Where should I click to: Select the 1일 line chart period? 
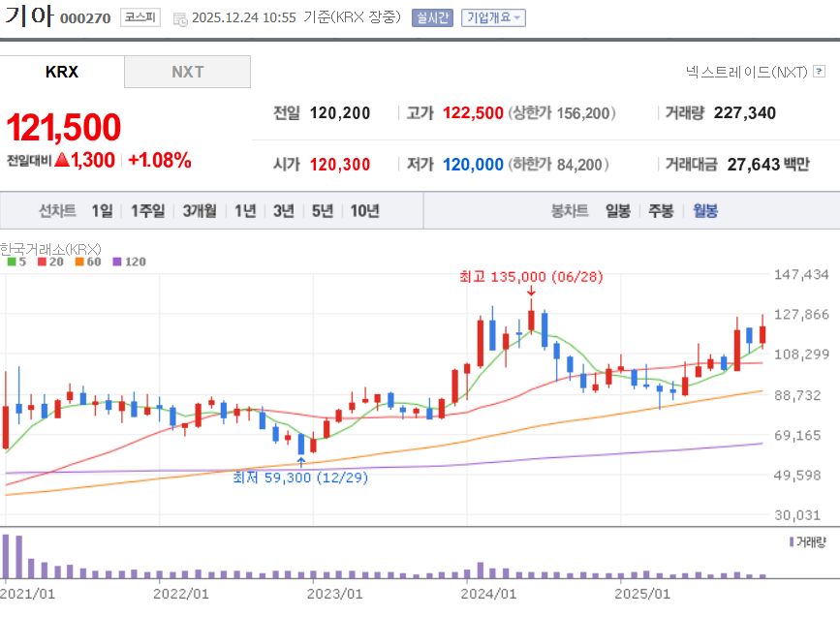(x=102, y=210)
